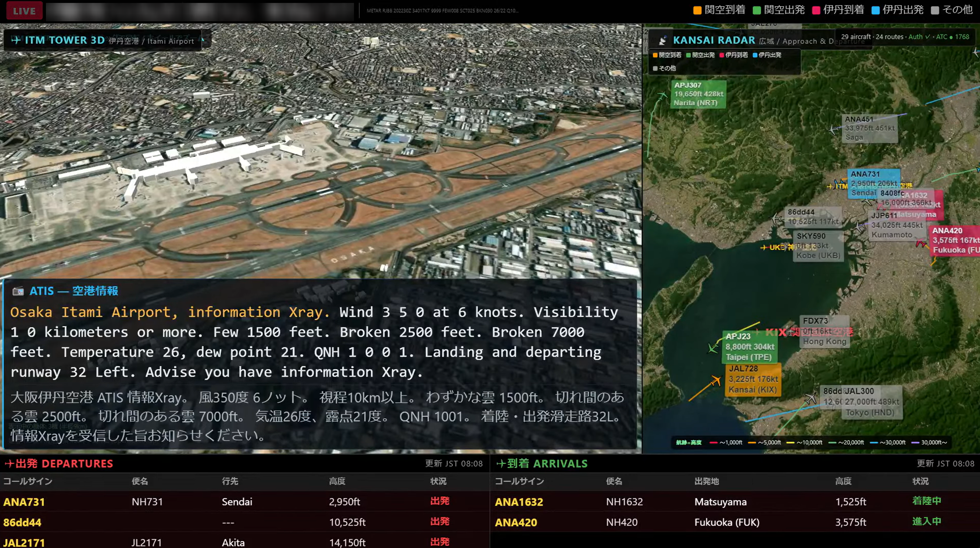Open the APJ307 Narita label on radar
The image size is (980, 548).
coord(698,94)
